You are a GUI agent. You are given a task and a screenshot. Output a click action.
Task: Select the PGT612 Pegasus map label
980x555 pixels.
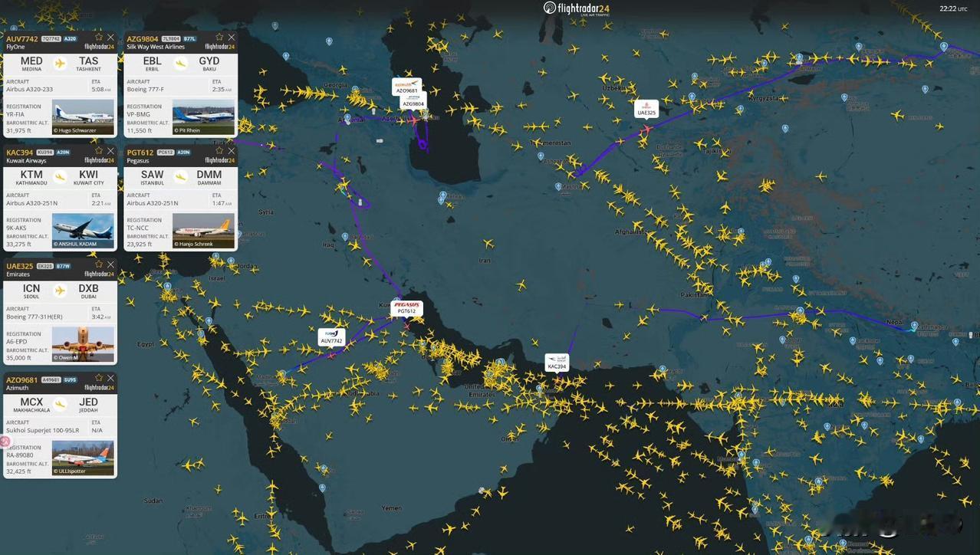(x=406, y=308)
